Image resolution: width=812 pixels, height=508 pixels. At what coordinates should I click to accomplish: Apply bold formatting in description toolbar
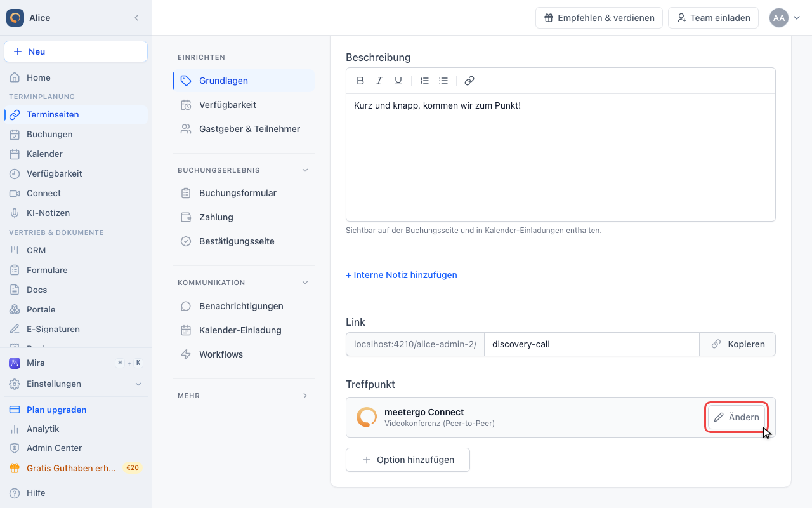[x=360, y=81]
